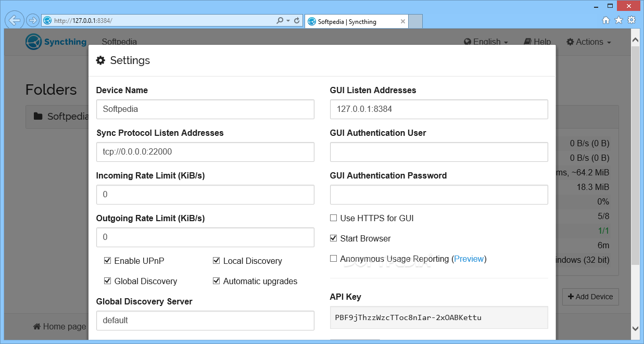Click the refresh icon in address bar
The width and height of the screenshot is (644, 344).
coord(297,21)
